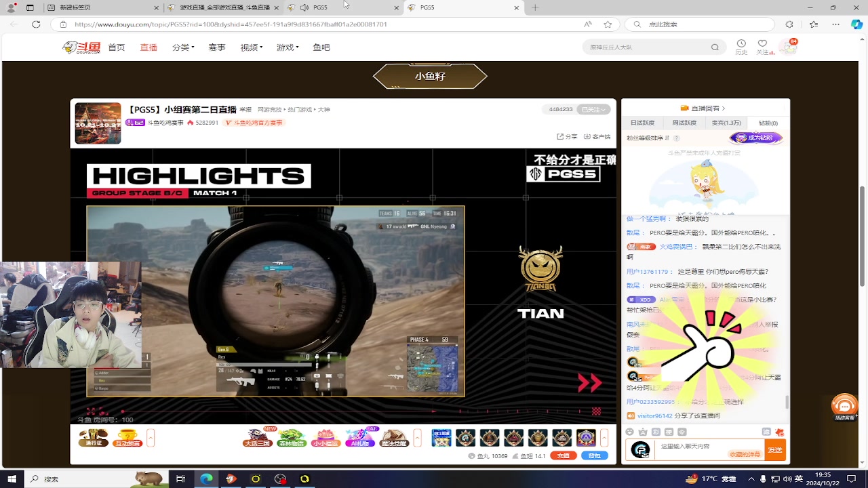This screenshot has width=868, height=488.
Task: Expand the arrow beside 互动预言
Action: [151, 438]
